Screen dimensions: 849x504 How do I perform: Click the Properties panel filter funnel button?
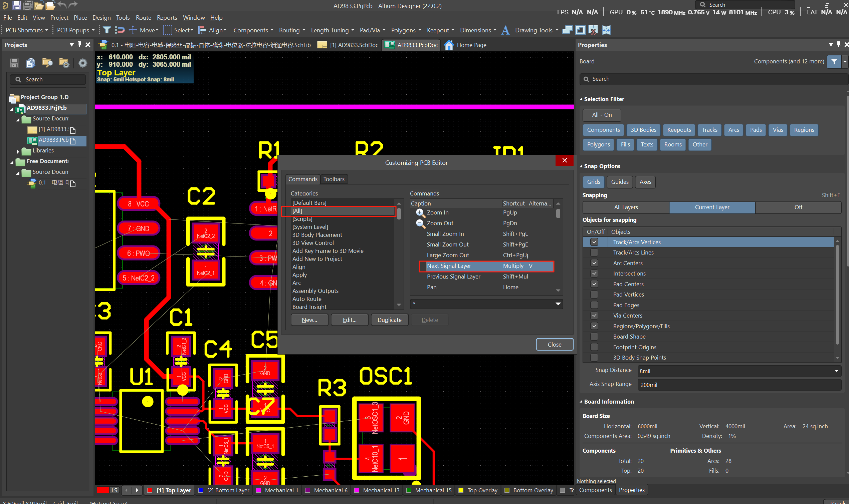click(x=834, y=61)
